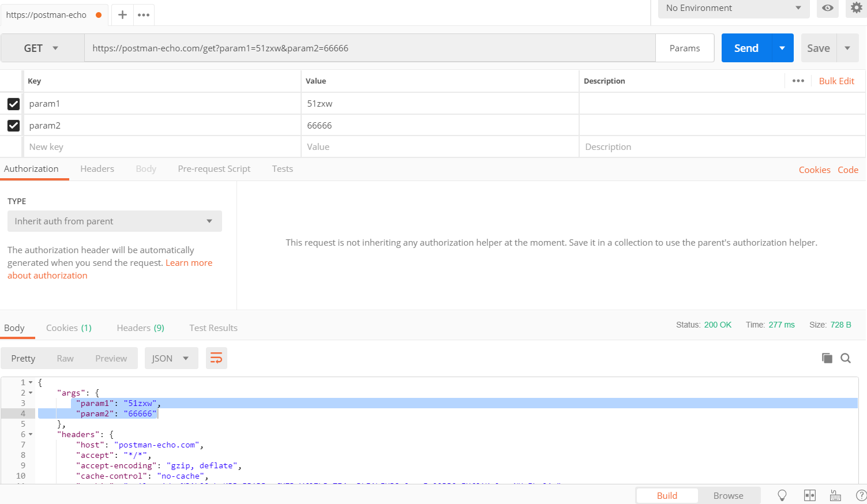Viewport: 867px width, 504px height.
Task: Click the param2 key cell
Action: (162, 125)
